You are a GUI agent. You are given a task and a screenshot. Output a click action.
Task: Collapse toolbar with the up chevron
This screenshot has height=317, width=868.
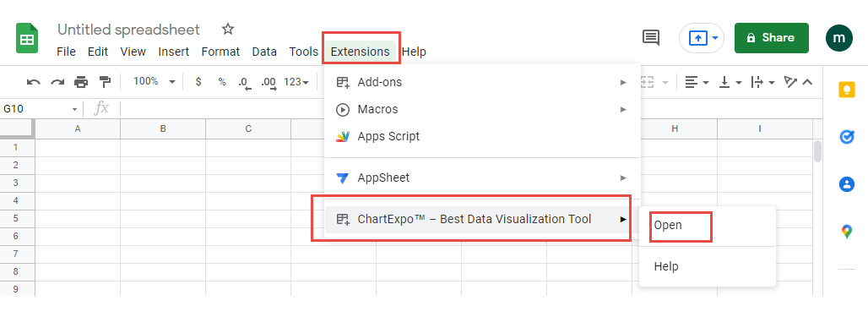(x=807, y=82)
